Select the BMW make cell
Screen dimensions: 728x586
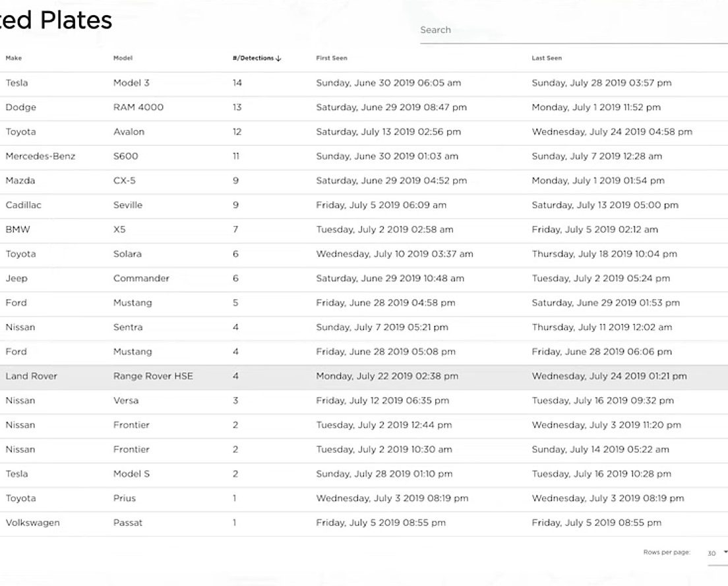(18, 230)
